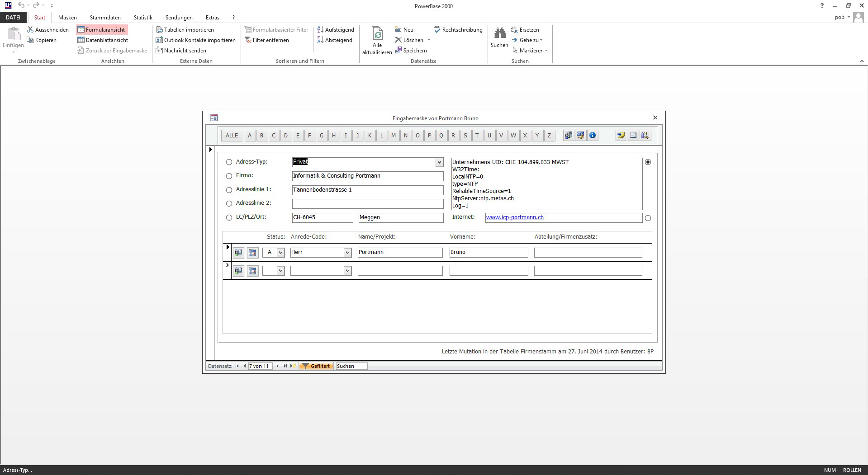Open Gehe zu dropdown
The width and height of the screenshot is (868, 475).
[x=527, y=40]
